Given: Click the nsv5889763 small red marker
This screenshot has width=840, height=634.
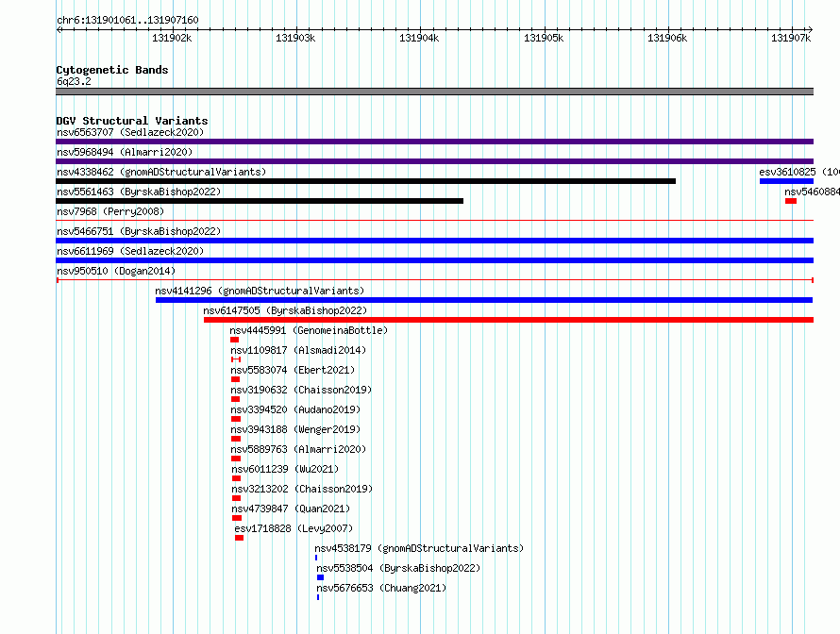Looking at the screenshot, I should [x=236, y=459].
